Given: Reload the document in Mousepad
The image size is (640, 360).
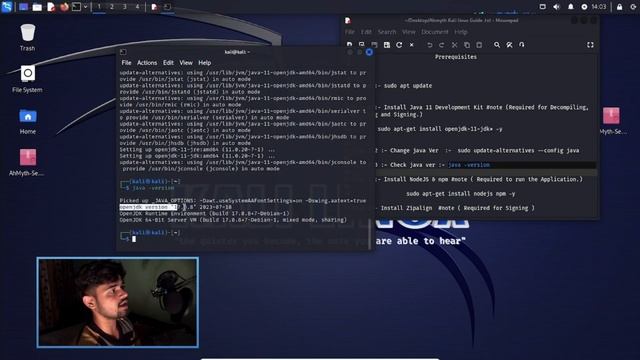Looking at the screenshot, I should click(x=399, y=45).
